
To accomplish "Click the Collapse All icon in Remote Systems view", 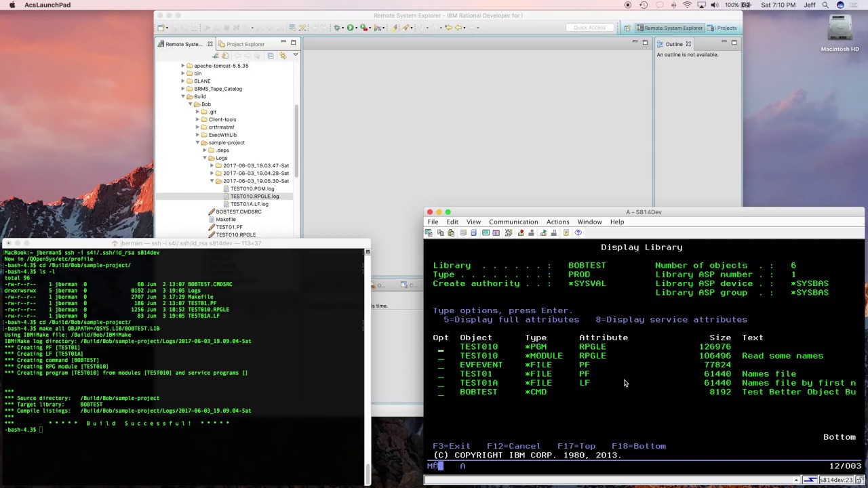I will point(270,56).
